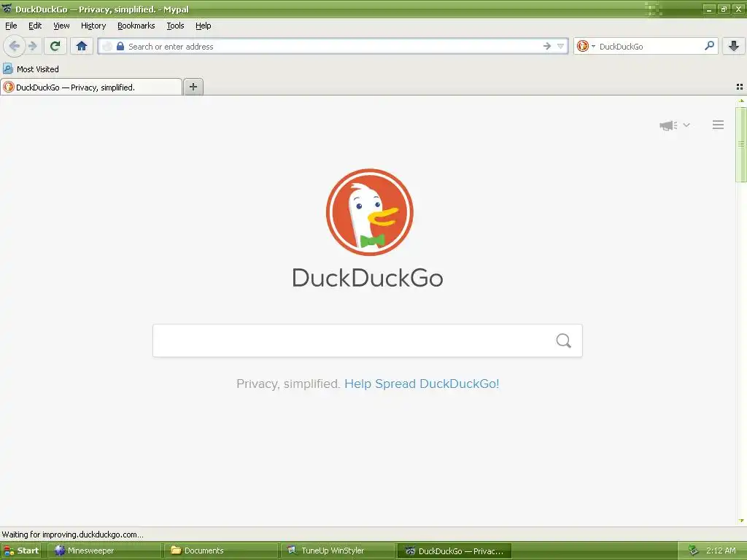Screen dimensions: 747x560
Task: Click the vertical scrollbar thumb
Action: [741, 144]
